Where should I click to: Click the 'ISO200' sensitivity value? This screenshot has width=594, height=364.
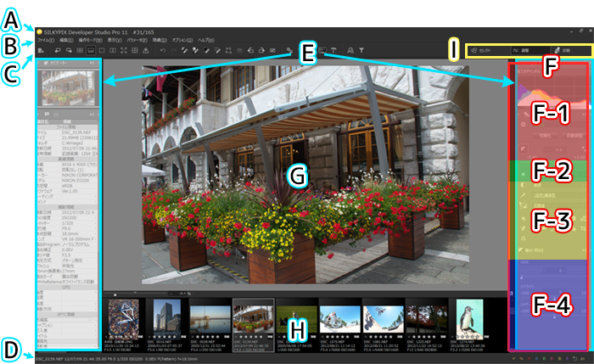(x=70, y=218)
